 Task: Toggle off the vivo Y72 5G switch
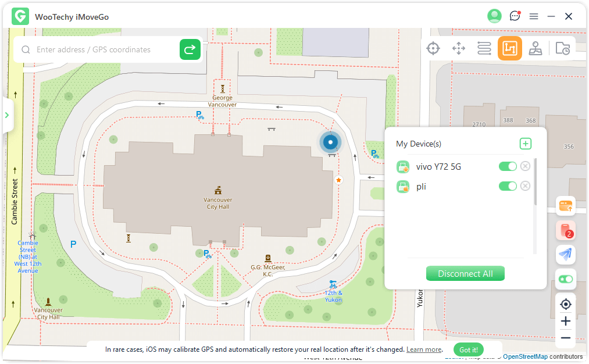[x=508, y=167]
